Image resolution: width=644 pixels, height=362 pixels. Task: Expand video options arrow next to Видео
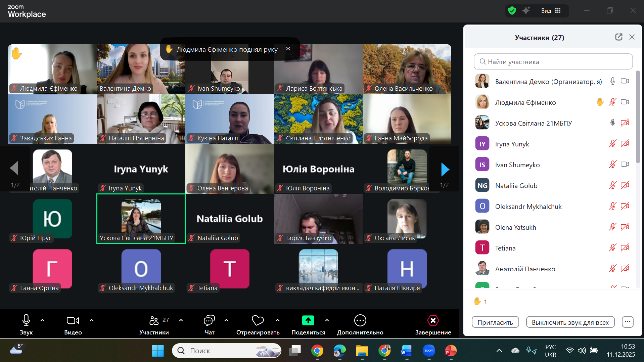pos(92,320)
